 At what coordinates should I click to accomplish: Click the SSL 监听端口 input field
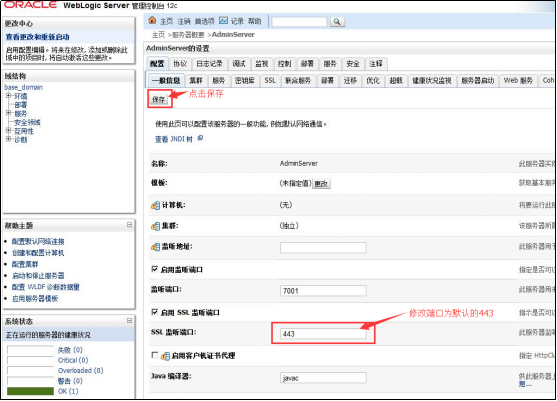click(323, 334)
